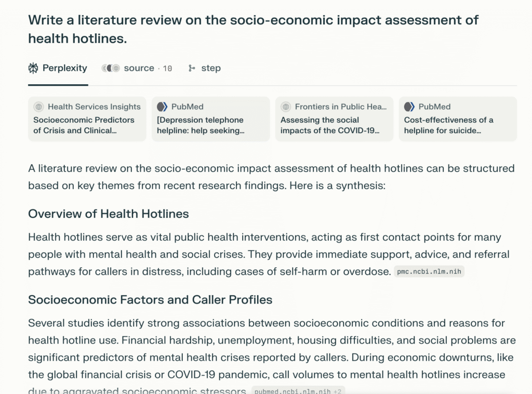Click the stacked source favicons icon
532x394 pixels.
point(110,68)
